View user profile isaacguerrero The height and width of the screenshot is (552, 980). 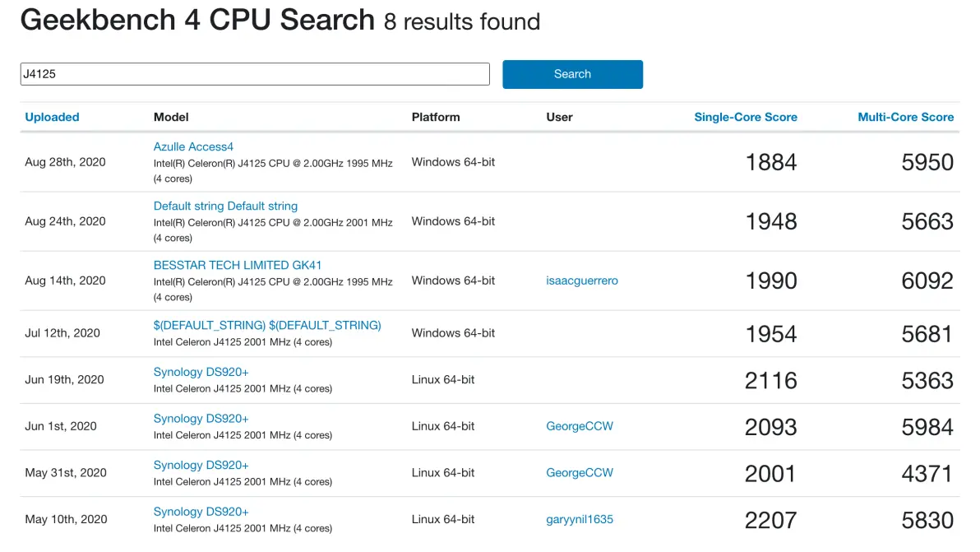[582, 281]
